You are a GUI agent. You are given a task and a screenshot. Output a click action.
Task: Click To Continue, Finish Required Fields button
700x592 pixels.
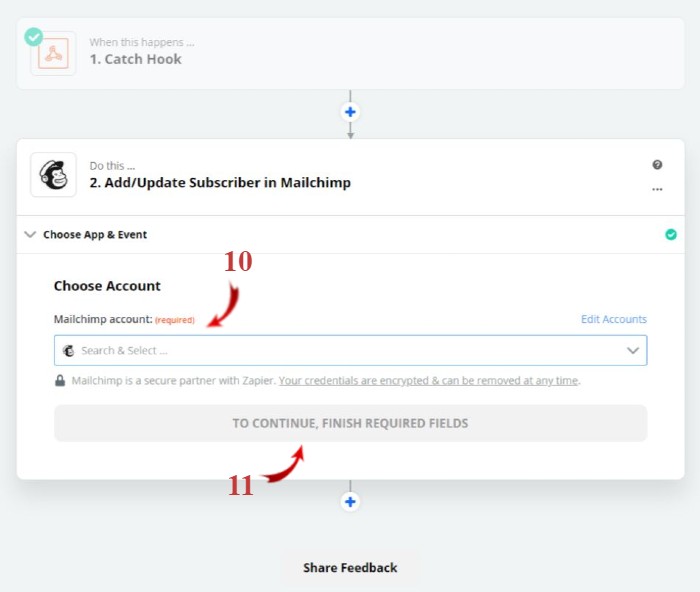350,423
